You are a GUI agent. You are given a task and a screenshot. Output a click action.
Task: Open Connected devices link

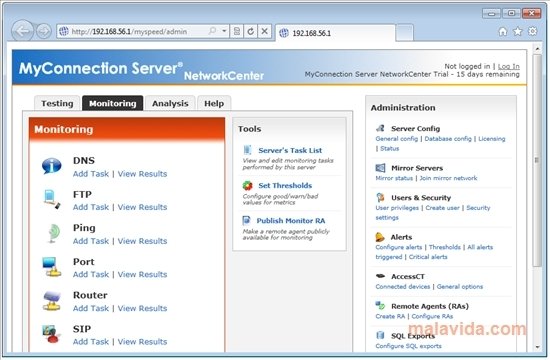(403, 286)
